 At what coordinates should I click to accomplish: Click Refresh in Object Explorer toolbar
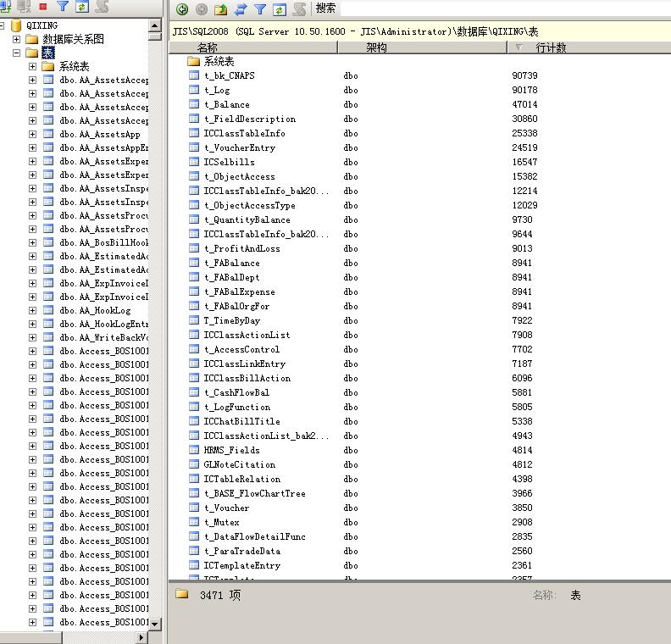point(81,6)
